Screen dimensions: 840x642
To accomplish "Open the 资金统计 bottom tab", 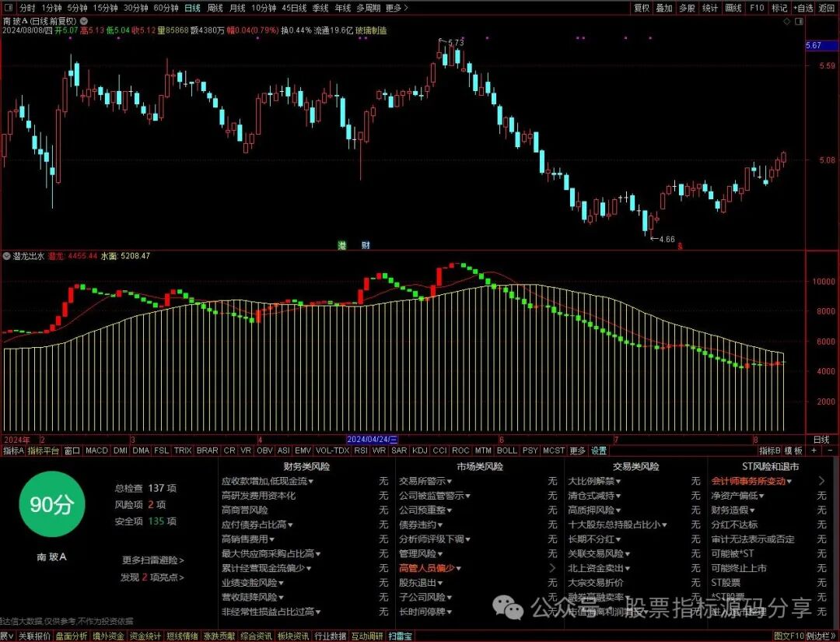I will coord(145,636).
